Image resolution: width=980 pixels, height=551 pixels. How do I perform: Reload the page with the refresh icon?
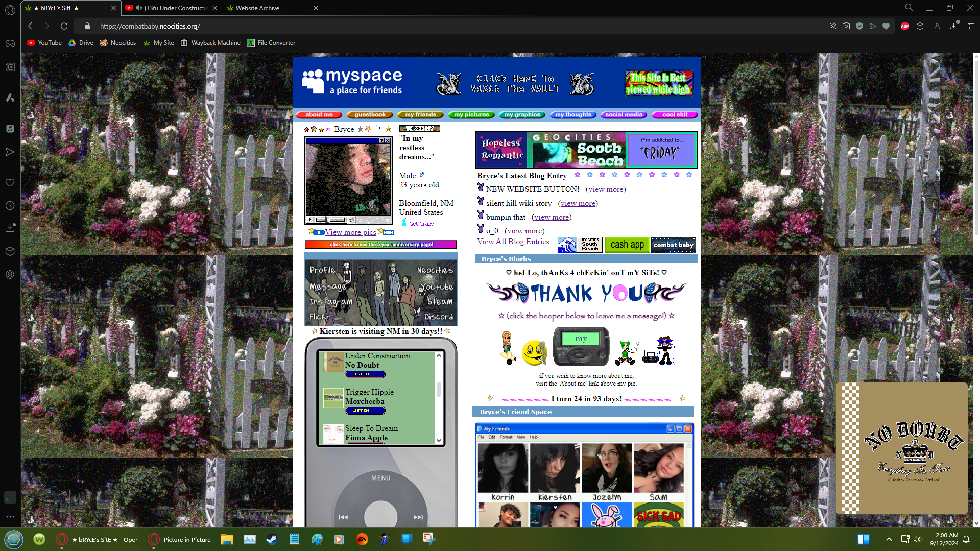64,26
